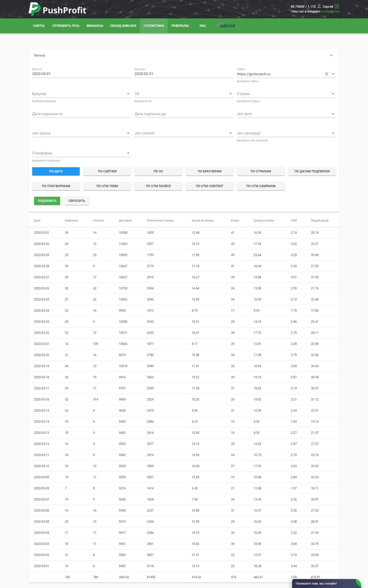The image size is (368, 588).
Task: Sort the table by the Общий доход column header
Action: (319, 221)
